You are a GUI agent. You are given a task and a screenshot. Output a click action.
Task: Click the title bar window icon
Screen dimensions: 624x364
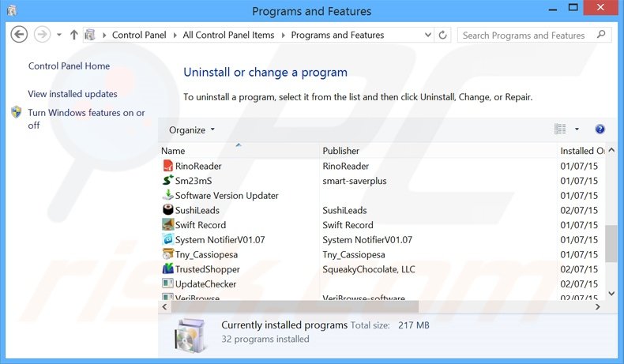tap(12, 10)
